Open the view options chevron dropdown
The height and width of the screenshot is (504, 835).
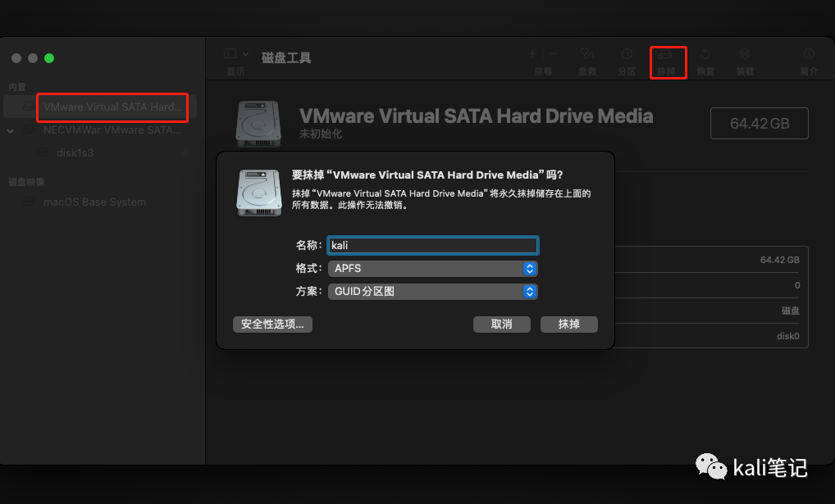point(245,54)
